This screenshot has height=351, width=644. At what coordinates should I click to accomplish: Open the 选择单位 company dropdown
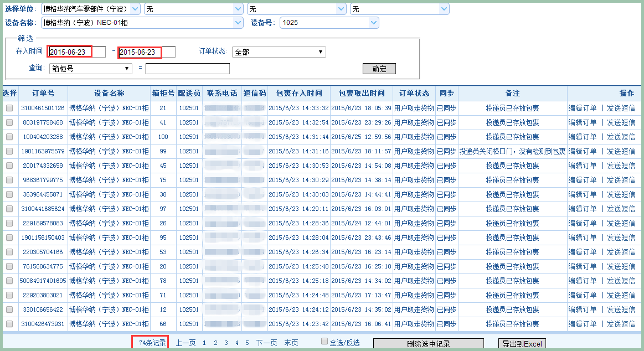91,9
